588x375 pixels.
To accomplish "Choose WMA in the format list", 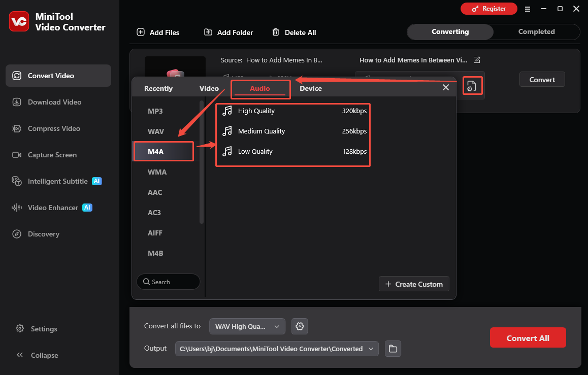I will point(165,173).
